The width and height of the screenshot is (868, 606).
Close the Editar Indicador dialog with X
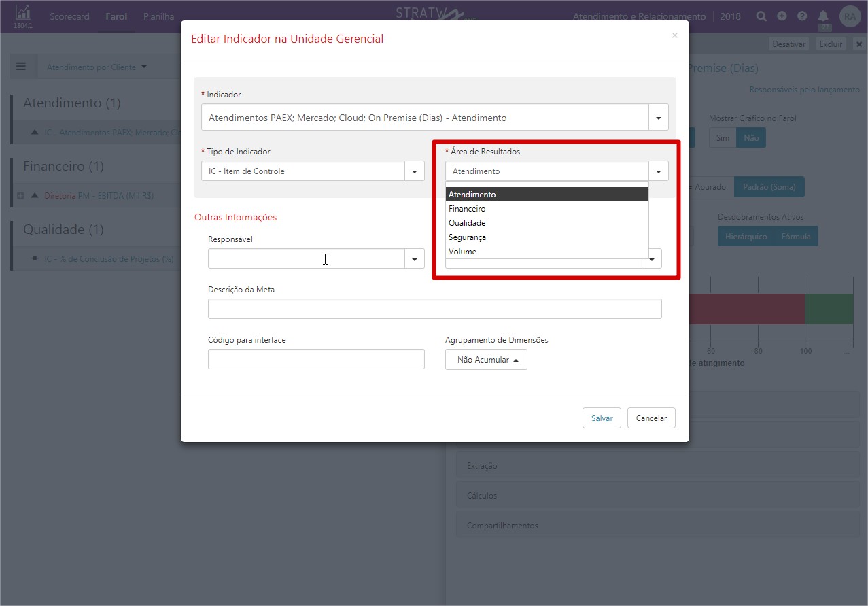click(674, 35)
